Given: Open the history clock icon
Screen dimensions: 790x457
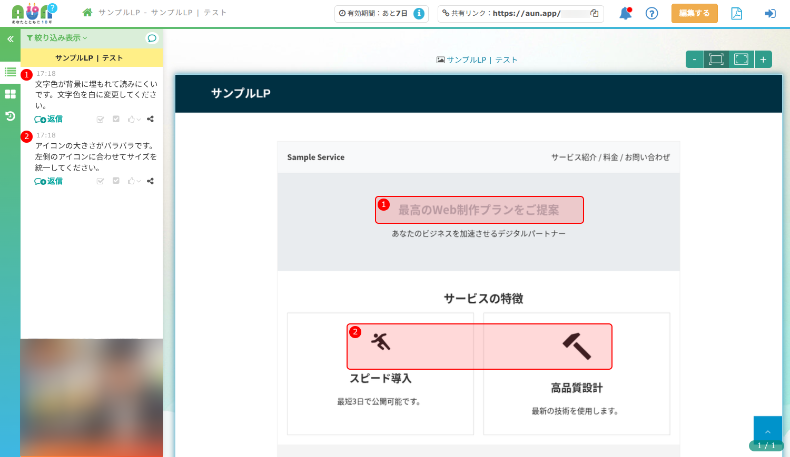Looking at the screenshot, I should coord(10,116).
